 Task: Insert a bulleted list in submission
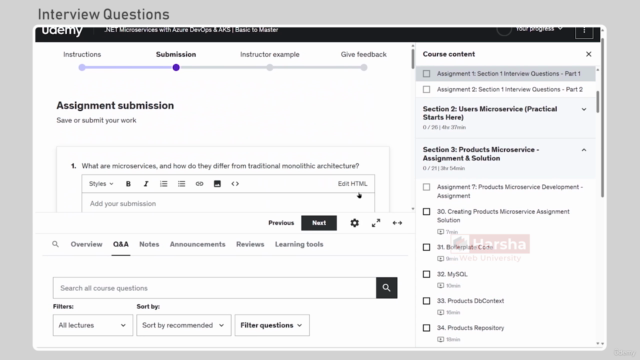coord(182,184)
